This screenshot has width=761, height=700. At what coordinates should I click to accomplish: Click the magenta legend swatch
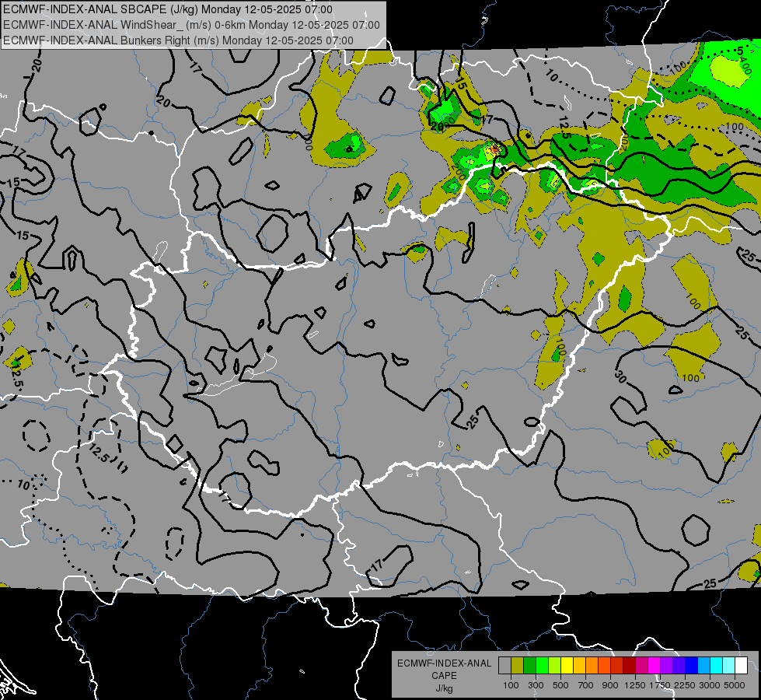655,666
